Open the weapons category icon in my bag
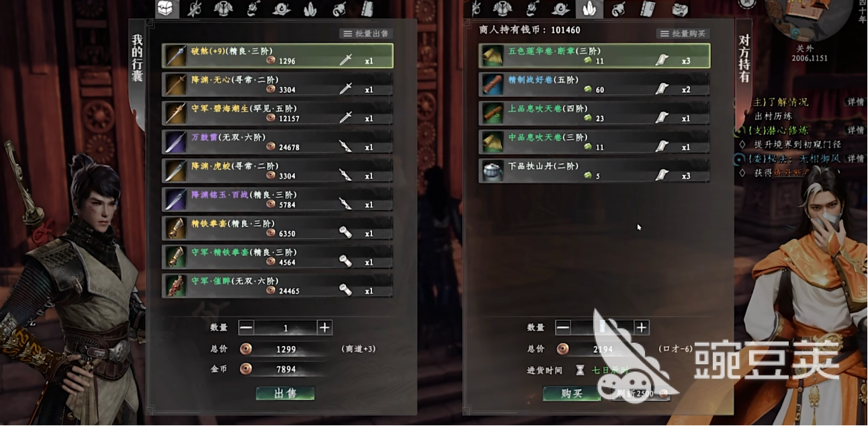 coord(196,9)
